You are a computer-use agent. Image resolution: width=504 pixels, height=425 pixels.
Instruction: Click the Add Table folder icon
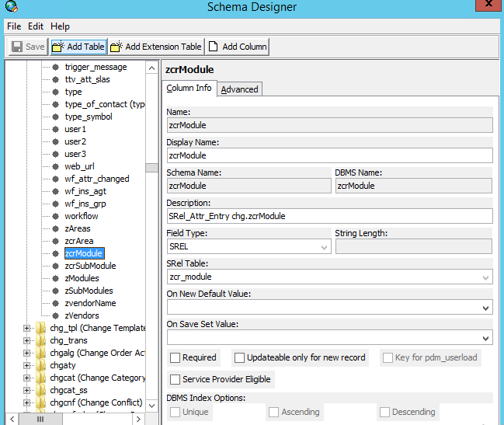click(58, 47)
